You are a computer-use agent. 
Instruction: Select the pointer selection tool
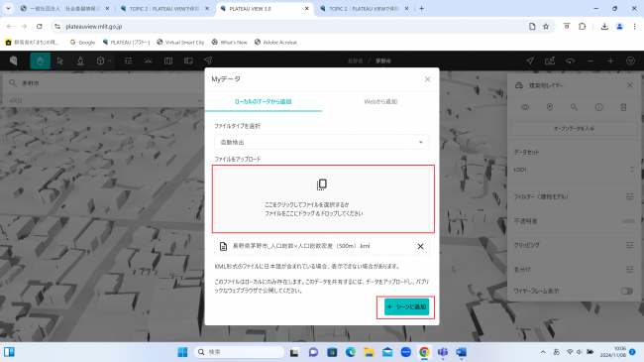60,60
